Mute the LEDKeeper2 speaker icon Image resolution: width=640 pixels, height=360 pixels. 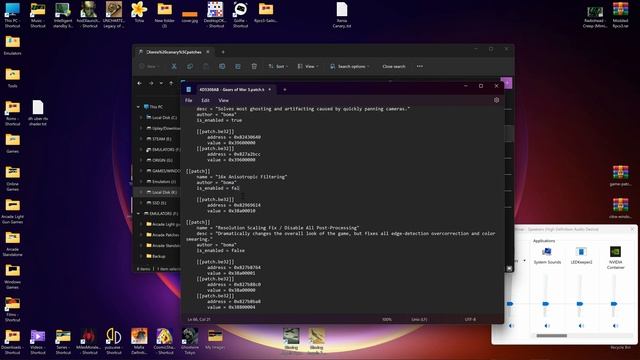pyautogui.click(x=581, y=326)
